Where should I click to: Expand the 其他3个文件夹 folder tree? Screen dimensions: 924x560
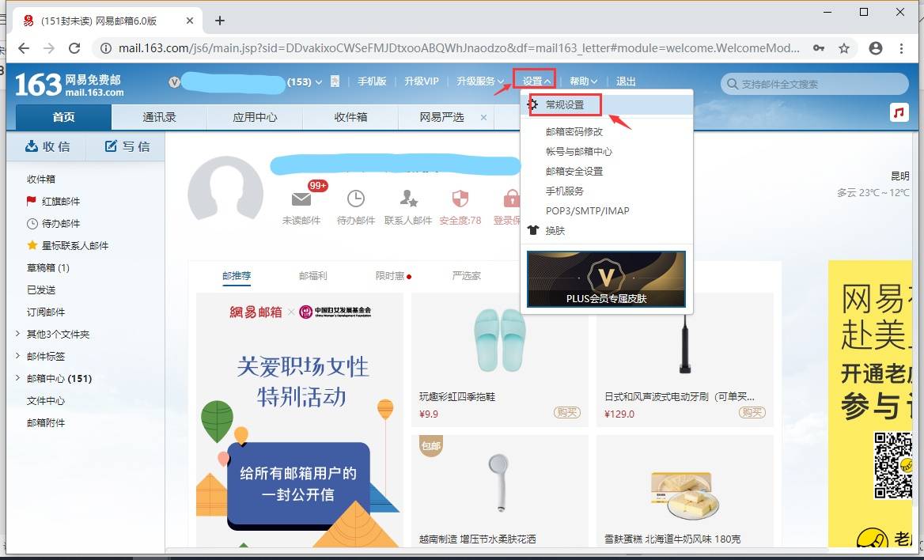click(x=17, y=334)
